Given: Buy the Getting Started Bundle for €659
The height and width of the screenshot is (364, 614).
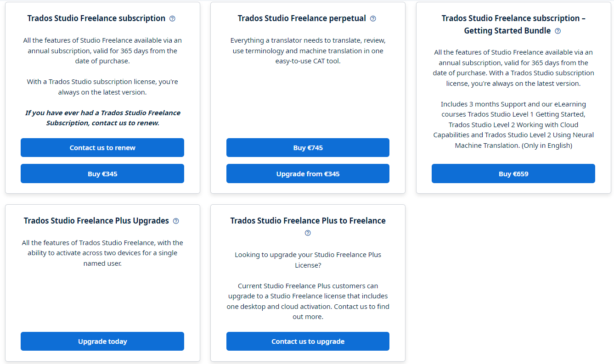Looking at the screenshot, I should 513,174.
